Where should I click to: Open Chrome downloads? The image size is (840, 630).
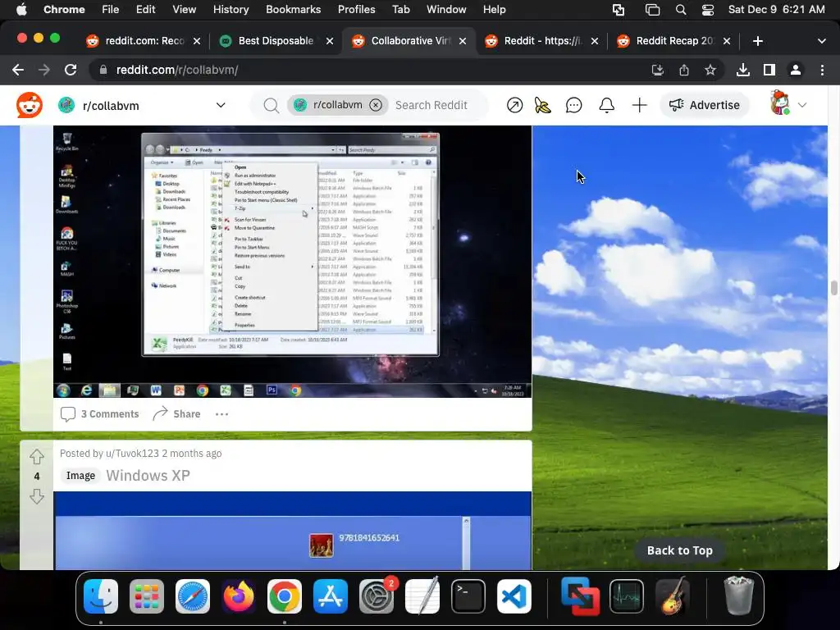(x=743, y=70)
